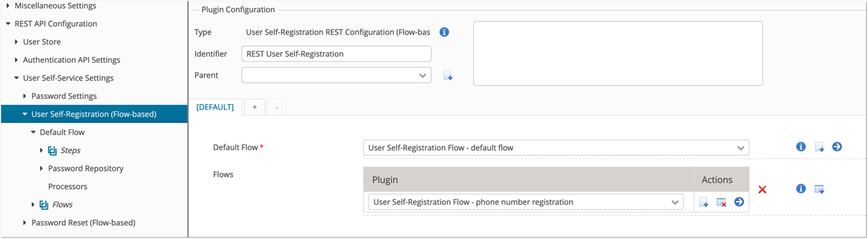Click the info icon in the Flows row

(800, 189)
